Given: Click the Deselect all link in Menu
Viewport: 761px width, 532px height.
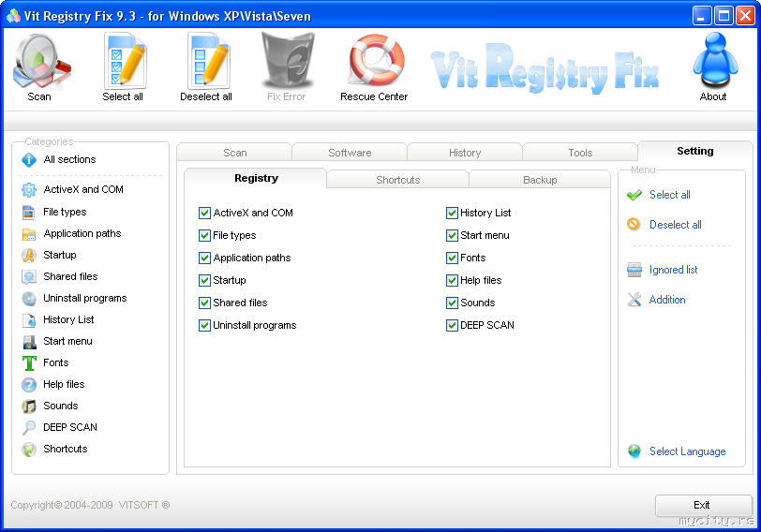Looking at the screenshot, I should pyautogui.click(x=675, y=225).
